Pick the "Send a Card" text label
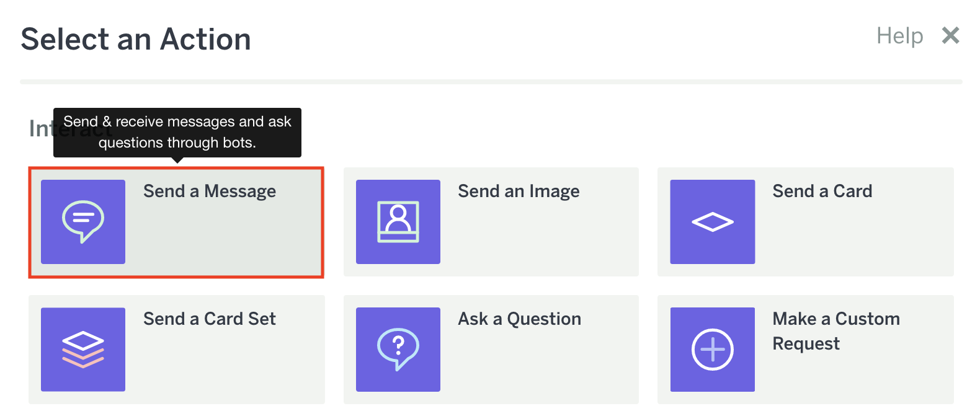Image resolution: width=980 pixels, height=419 pixels. tap(822, 192)
